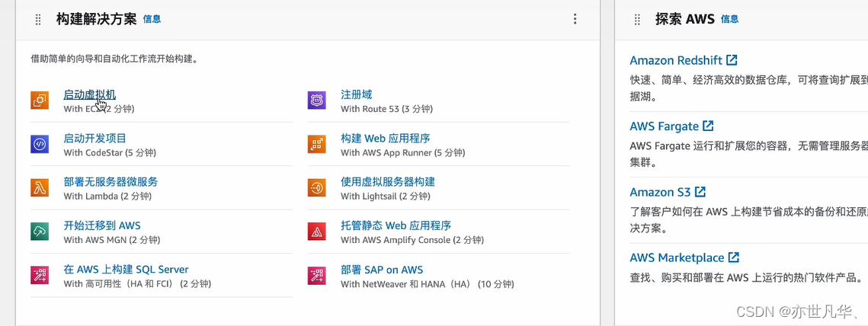Click drag handle of 探索 AWS widget

click(x=637, y=19)
